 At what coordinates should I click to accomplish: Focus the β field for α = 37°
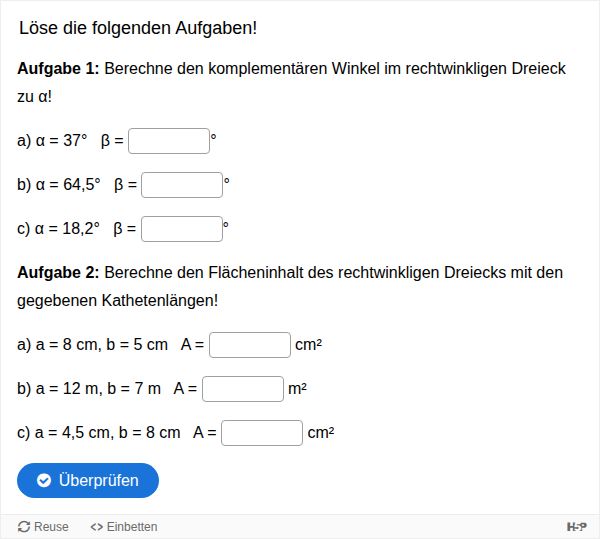click(169, 141)
